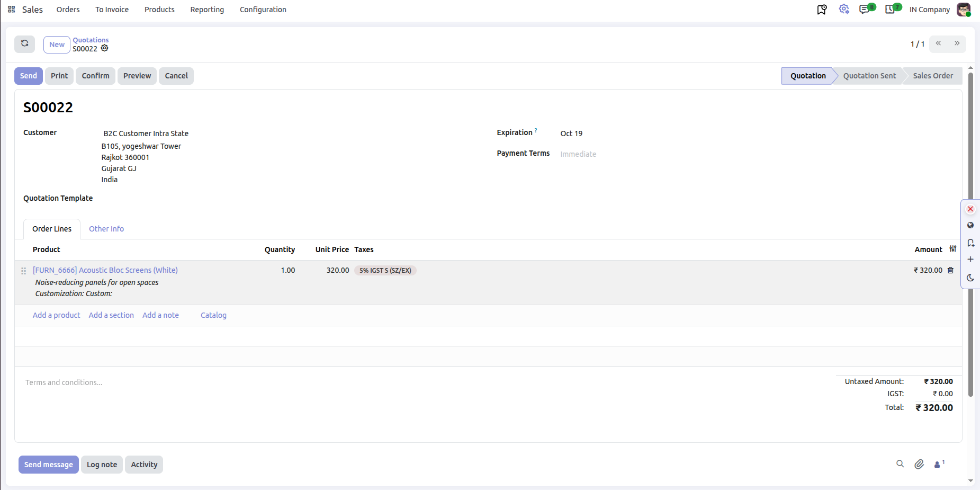Open the Quotations breadcrumb link
The height and width of the screenshot is (490, 980).
pyautogui.click(x=91, y=40)
